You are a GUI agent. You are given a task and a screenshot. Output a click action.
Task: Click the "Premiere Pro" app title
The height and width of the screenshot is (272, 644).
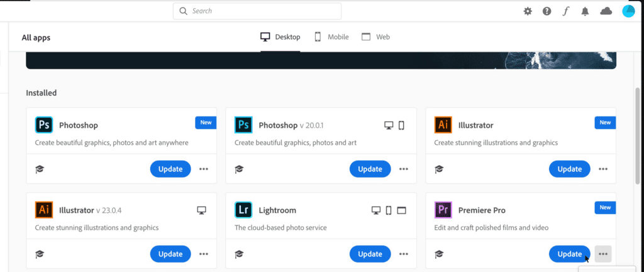(x=482, y=210)
